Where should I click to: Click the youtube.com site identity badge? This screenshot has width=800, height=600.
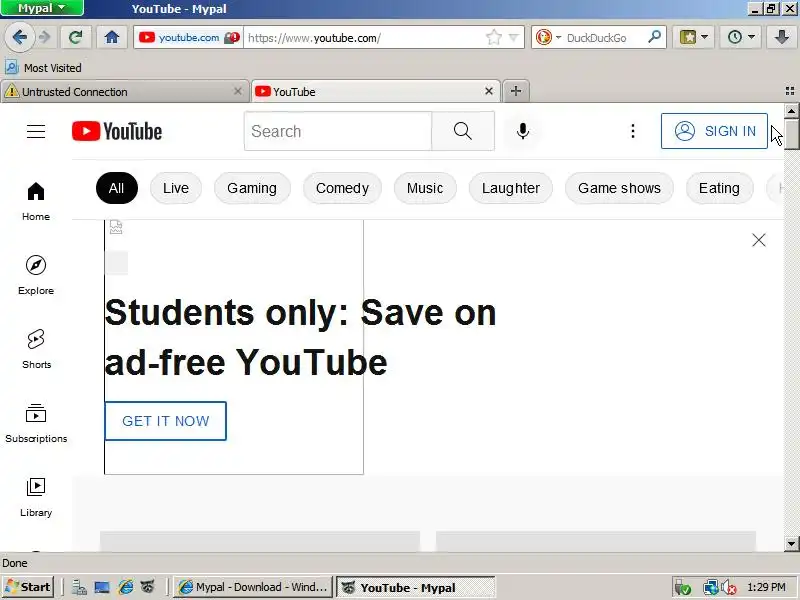point(188,37)
